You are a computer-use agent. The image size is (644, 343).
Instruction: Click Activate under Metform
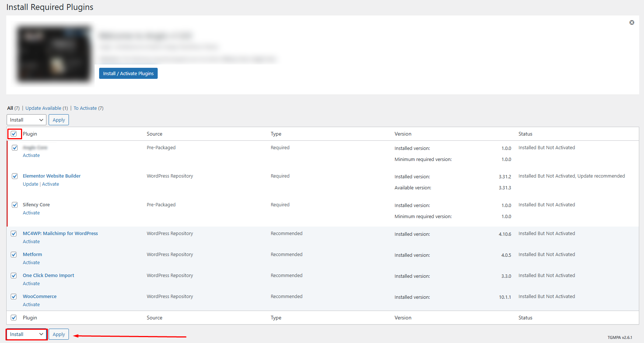[x=31, y=263]
